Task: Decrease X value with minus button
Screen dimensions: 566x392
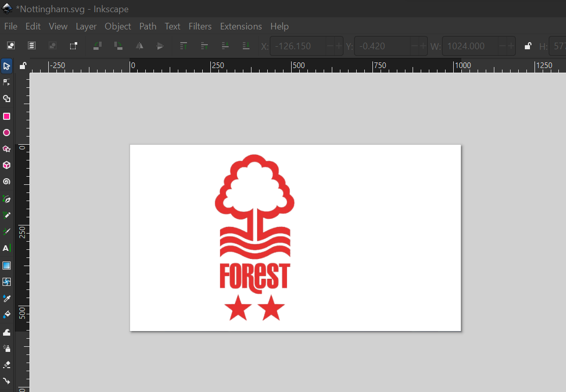Action: [x=330, y=46]
